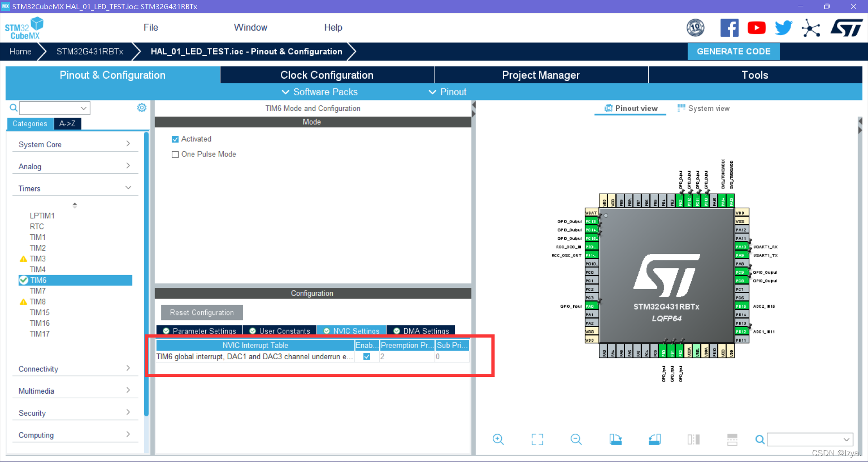Expand the Multimedia category

pos(75,391)
